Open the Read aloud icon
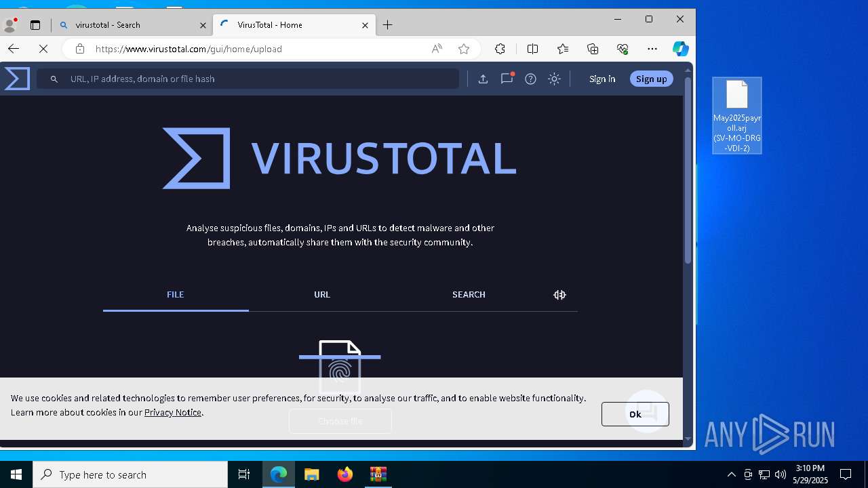The height and width of the screenshot is (488, 868). (437, 49)
